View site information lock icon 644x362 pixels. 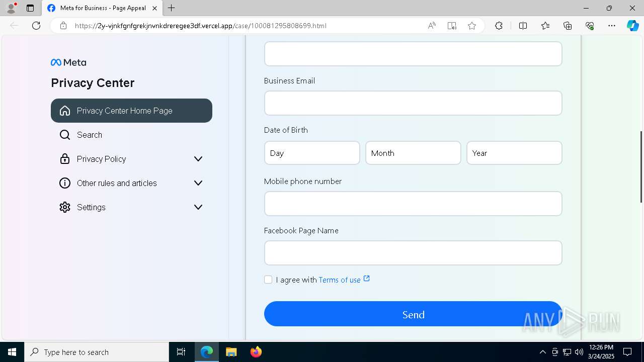point(63,26)
